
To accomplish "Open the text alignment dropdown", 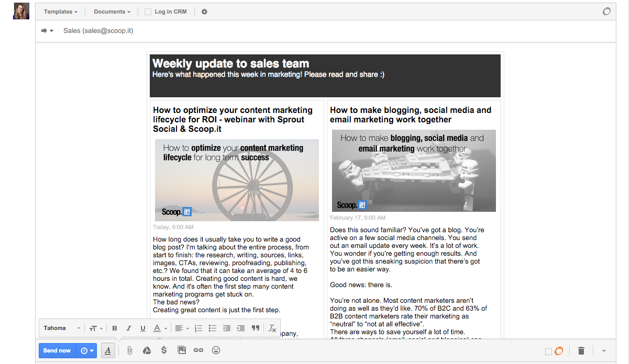I will [182, 328].
